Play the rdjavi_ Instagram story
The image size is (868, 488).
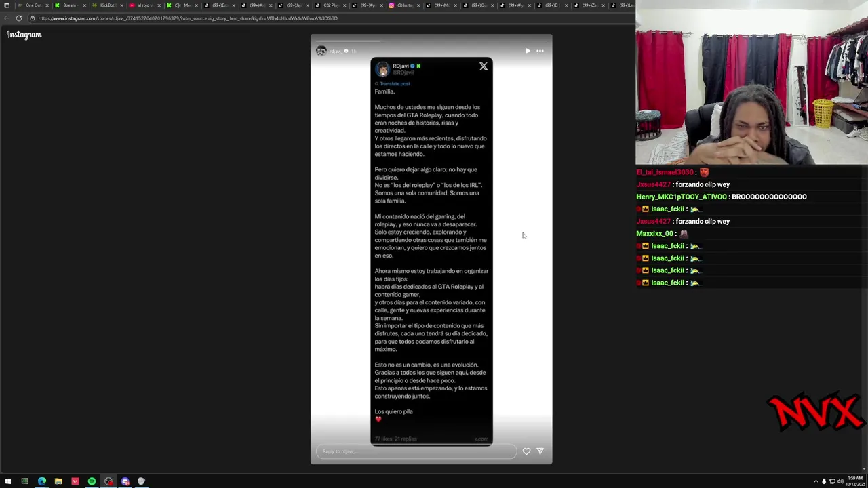[x=528, y=51]
